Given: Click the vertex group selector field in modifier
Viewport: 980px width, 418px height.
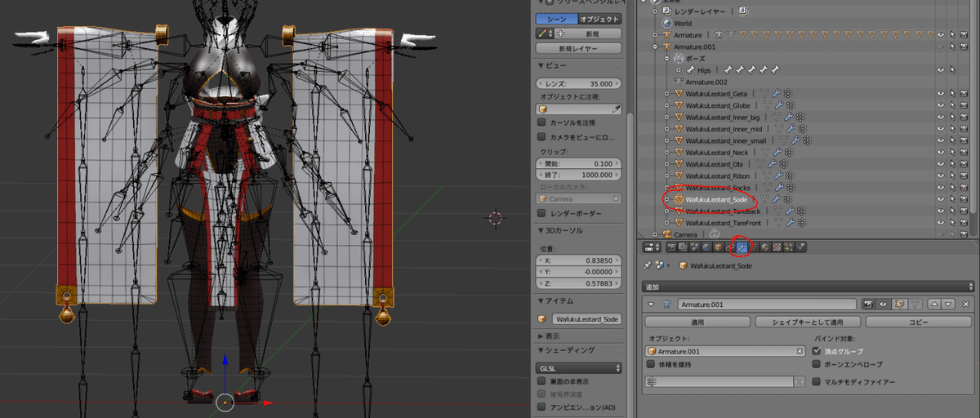Looking at the screenshot, I should tap(719, 381).
